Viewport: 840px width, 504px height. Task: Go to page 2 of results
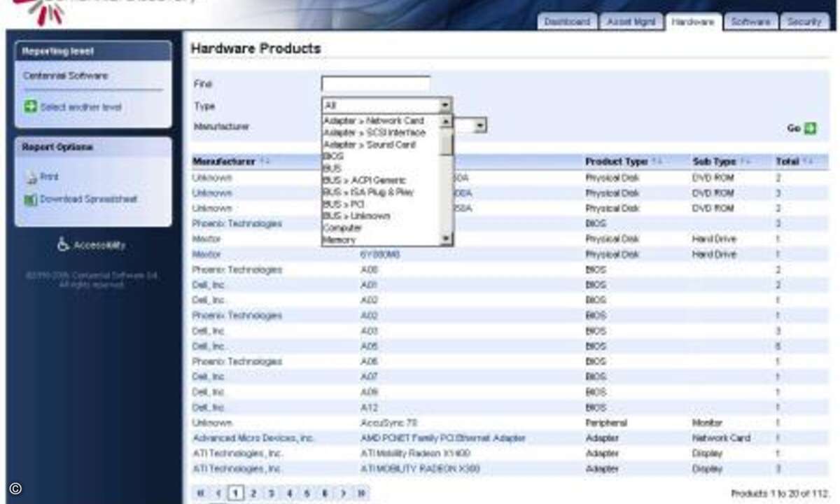tap(254, 493)
